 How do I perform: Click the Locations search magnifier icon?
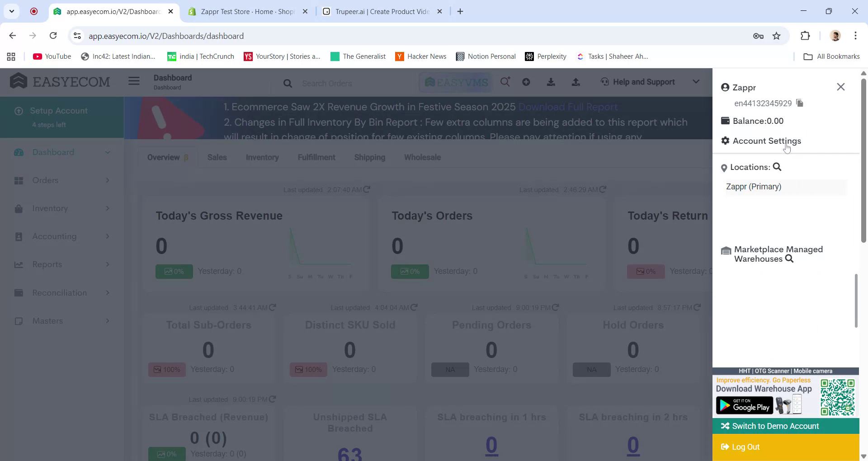777,167
